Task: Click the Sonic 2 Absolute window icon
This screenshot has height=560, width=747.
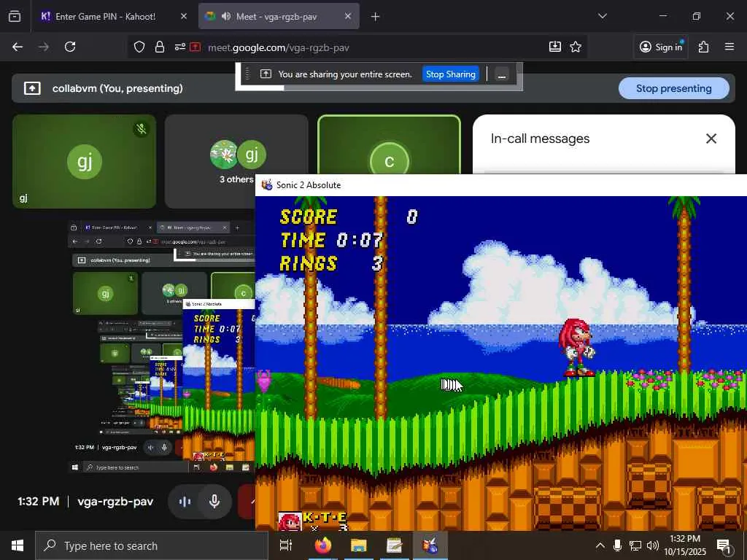Action: point(267,184)
